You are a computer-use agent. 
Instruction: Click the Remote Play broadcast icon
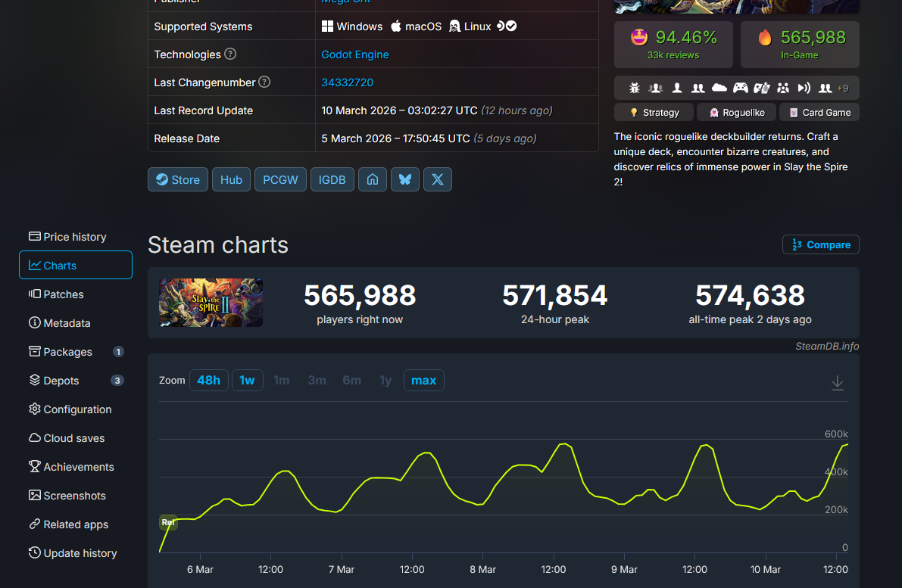(x=804, y=88)
